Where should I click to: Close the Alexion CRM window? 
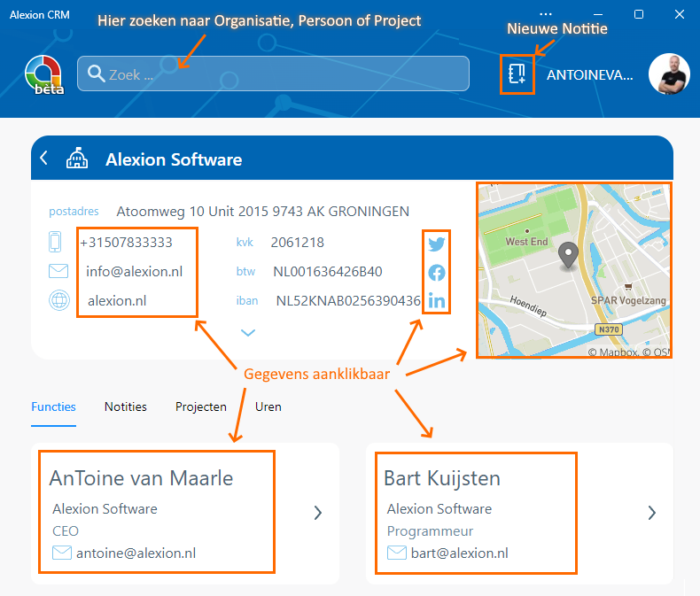(680, 14)
